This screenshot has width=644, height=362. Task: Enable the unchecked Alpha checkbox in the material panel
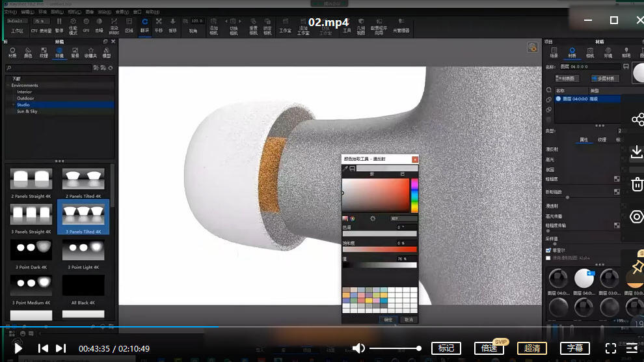click(x=548, y=258)
